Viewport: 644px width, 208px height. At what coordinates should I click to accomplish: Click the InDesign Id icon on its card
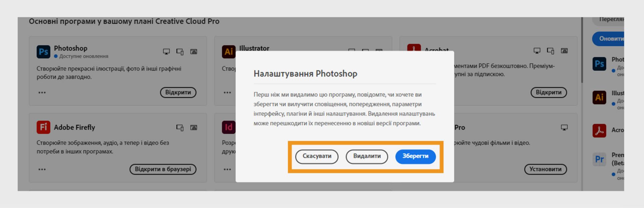(x=228, y=127)
